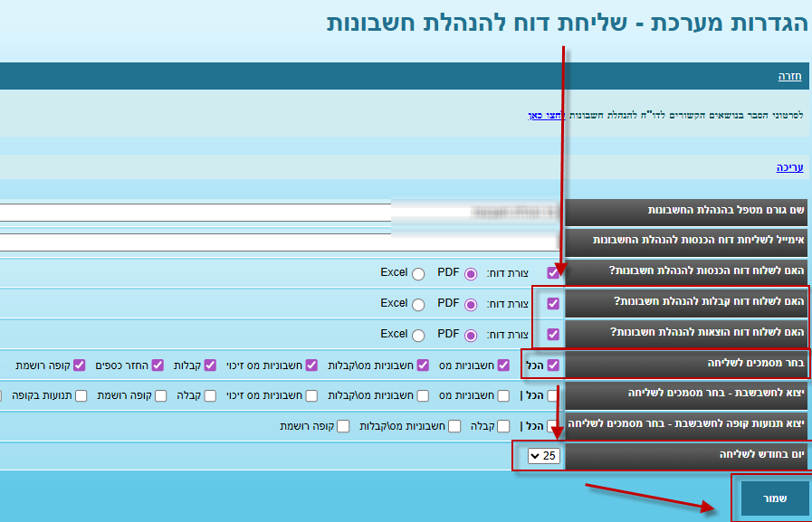Click the חזרה (Back) link

789,77
